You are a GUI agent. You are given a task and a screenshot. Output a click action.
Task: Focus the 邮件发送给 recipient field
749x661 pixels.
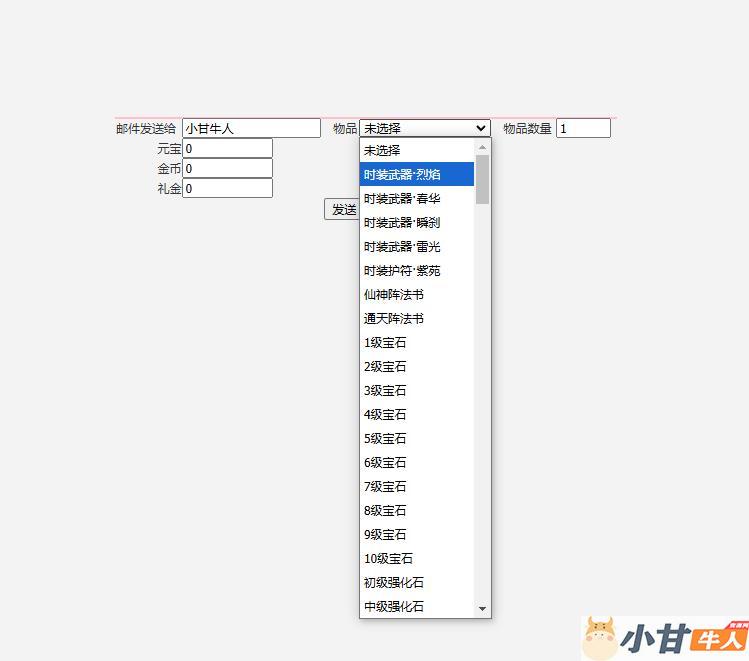tap(251, 128)
